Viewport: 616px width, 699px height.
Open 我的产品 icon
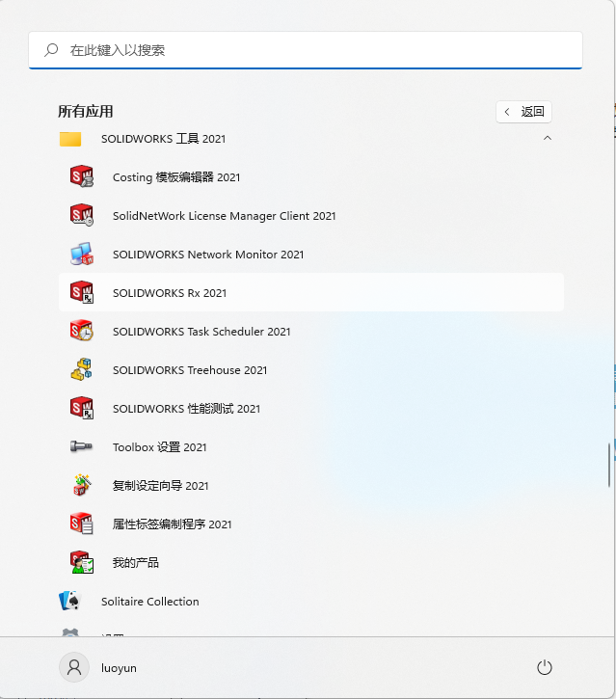pyautogui.click(x=82, y=562)
